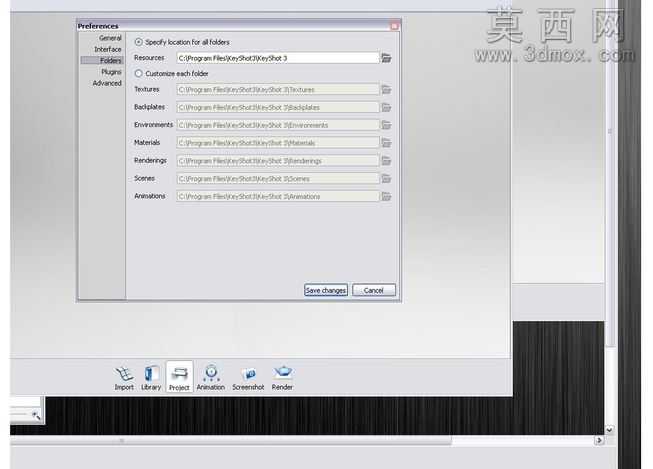The height and width of the screenshot is (469, 653).
Task: Browse for the Renderings folder
Action: point(386,161)
